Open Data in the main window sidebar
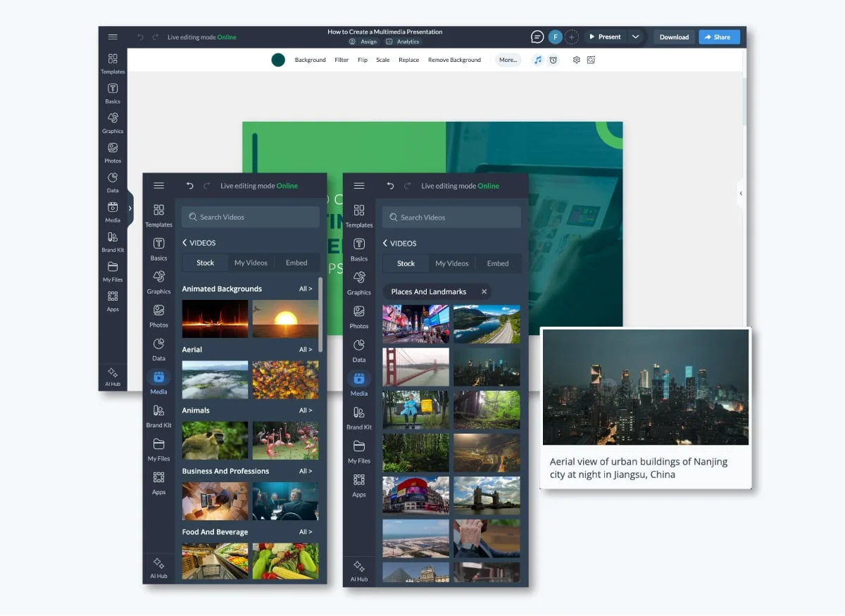This screenshot has width=845, height=616. click(113, 181)
